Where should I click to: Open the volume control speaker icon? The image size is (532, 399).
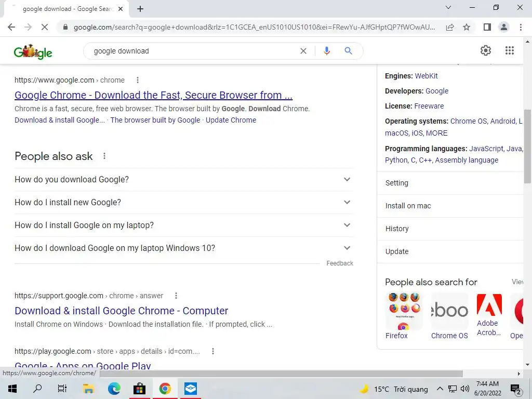pyautogui.click(x=464, y=389)
